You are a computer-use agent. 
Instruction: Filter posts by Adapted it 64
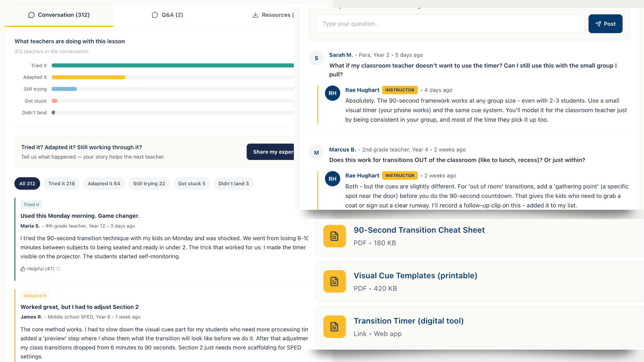click(104, 184)
